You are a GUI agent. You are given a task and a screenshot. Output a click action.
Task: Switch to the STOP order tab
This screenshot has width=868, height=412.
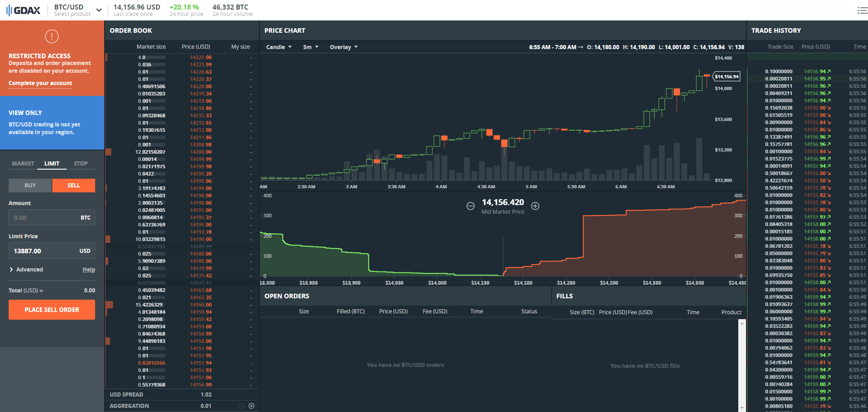81,164
